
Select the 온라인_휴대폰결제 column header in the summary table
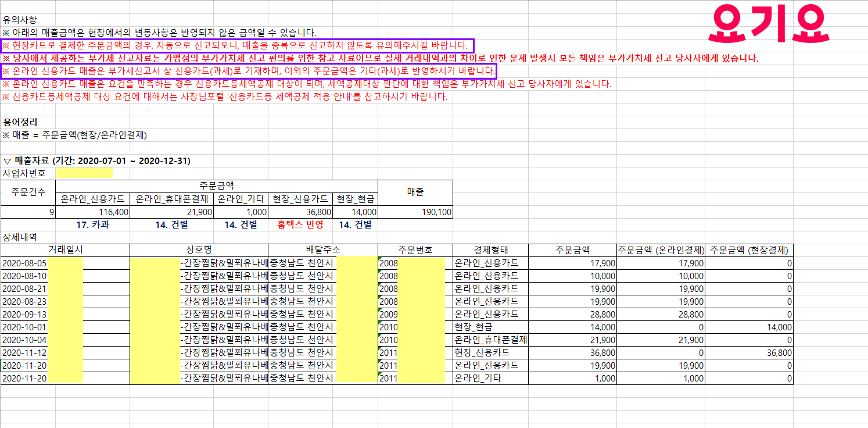pos(171,199)
